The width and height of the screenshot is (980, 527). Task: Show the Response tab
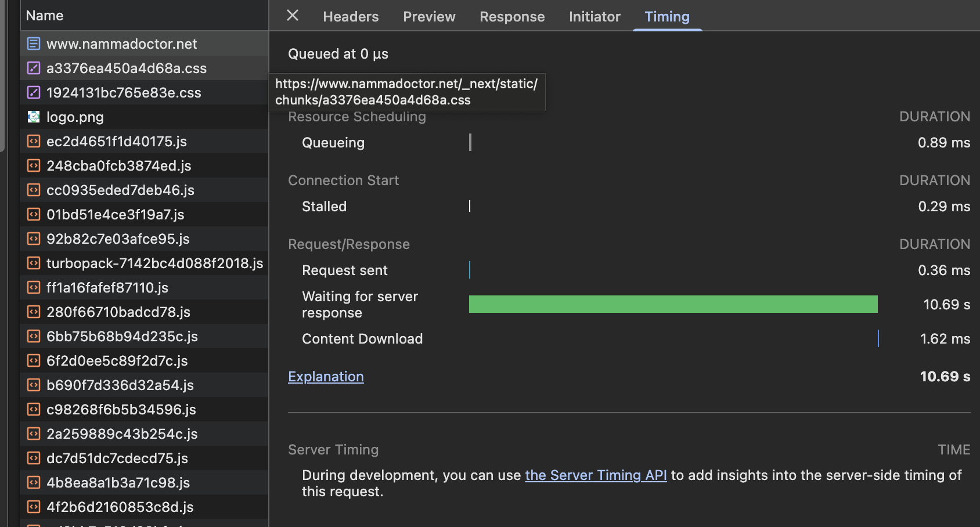(511, 17)
